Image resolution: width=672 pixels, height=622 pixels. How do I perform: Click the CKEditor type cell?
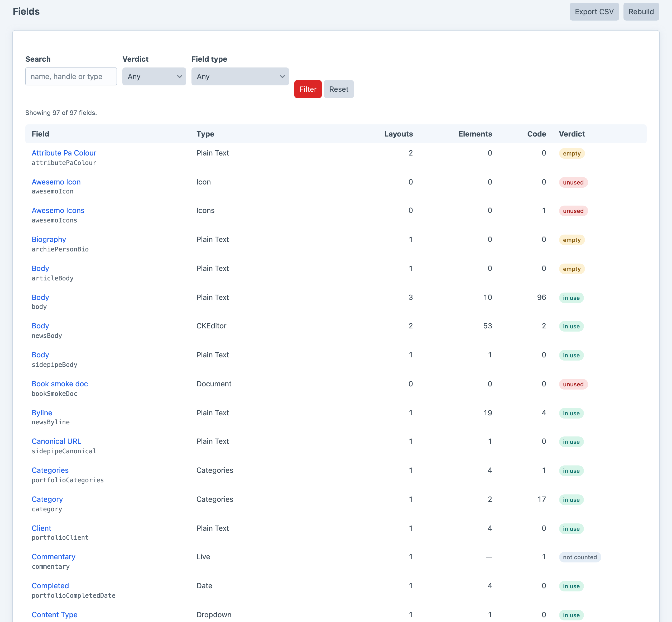211,326
